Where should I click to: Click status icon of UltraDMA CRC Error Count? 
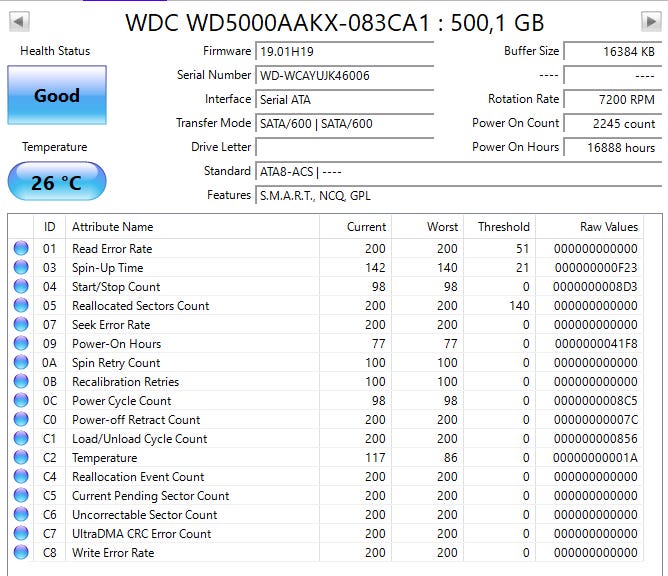(x=21, y=533)
